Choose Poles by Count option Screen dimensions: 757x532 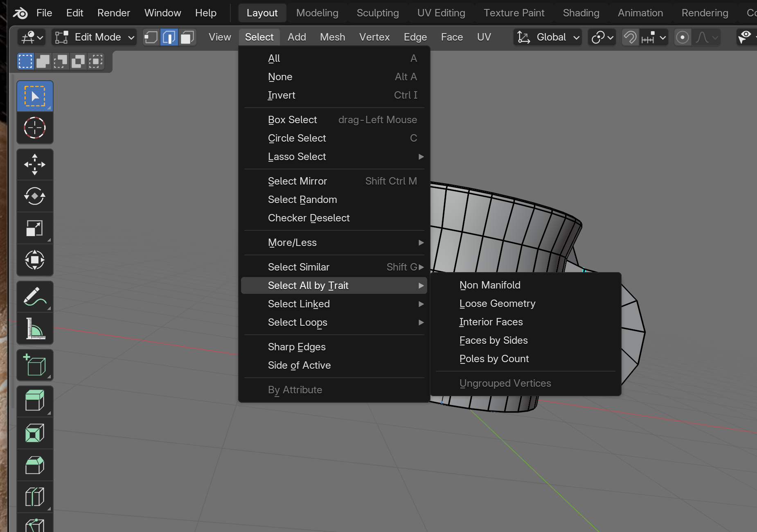tap(526, 358)
